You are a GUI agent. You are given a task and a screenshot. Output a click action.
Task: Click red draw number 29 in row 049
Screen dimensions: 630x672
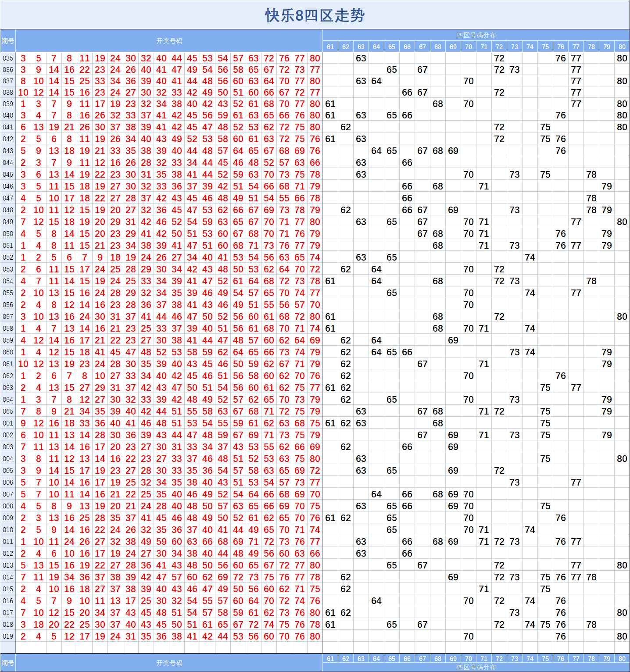click(x=115, y=222)
